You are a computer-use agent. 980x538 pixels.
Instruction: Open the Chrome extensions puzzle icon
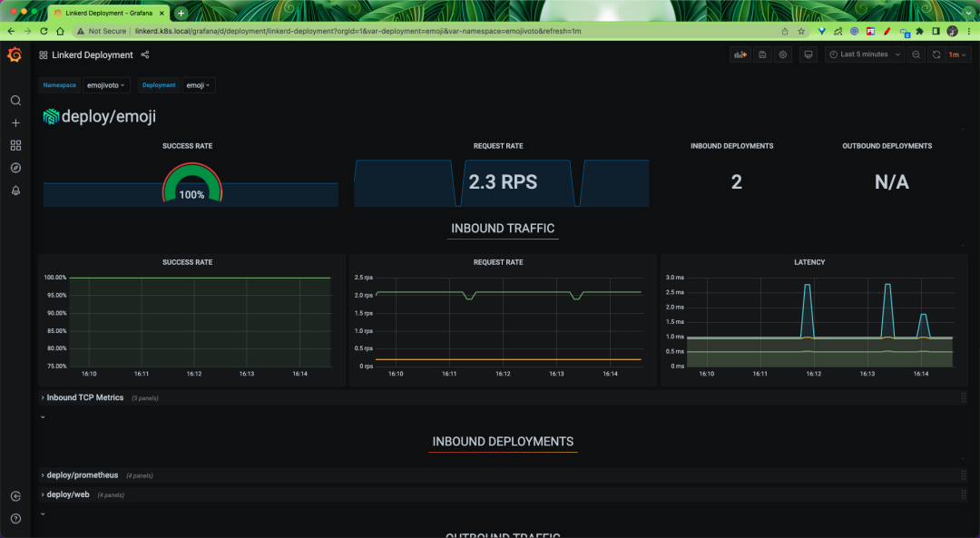coord(919,31)
